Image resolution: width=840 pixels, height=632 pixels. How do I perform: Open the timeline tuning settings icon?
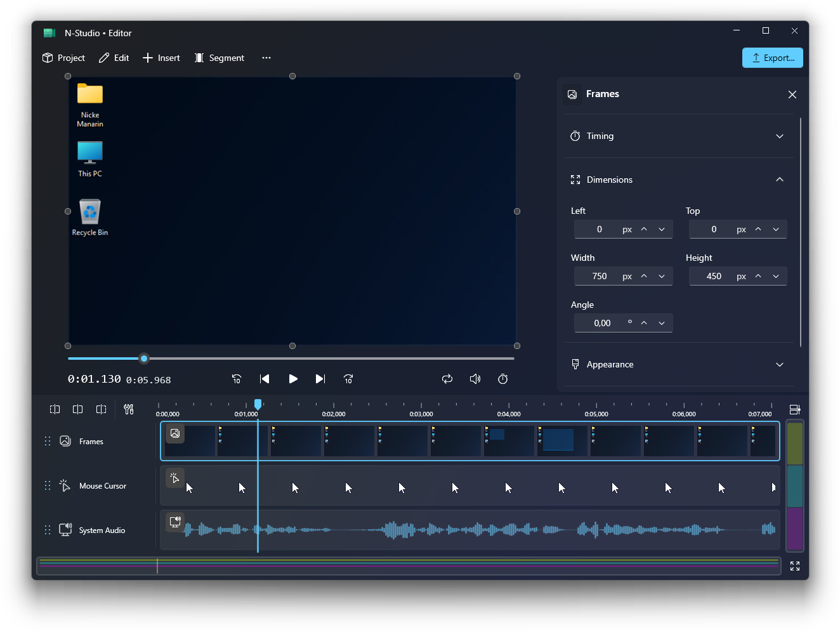[x=129, y=409]
